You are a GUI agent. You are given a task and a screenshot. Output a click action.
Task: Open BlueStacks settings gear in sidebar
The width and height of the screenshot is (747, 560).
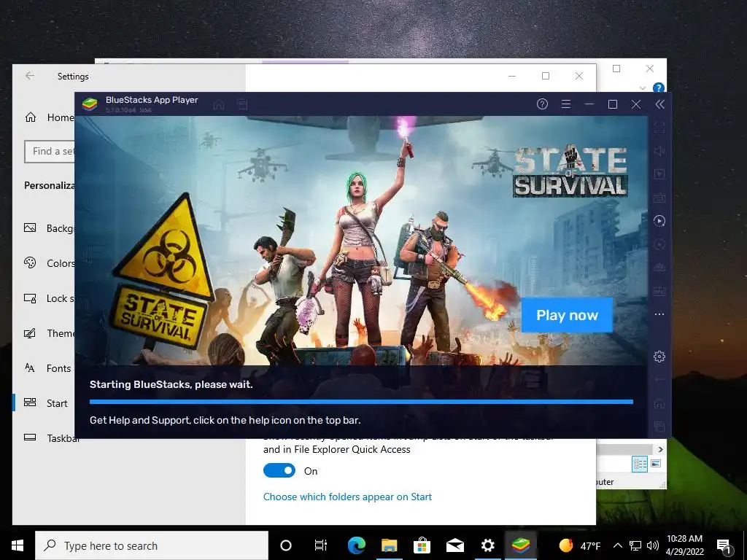[659, 356]
